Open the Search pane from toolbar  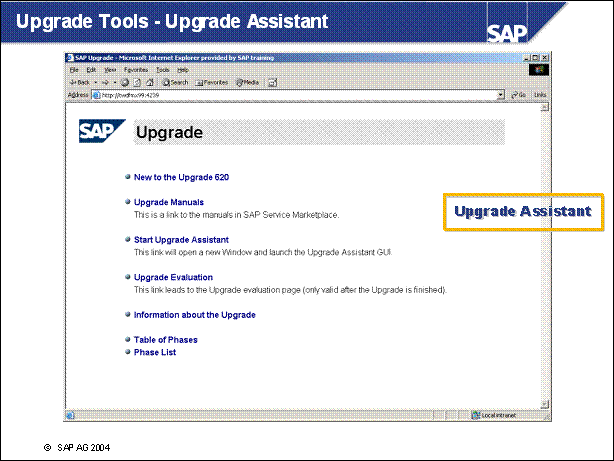[x=175, y=82]
